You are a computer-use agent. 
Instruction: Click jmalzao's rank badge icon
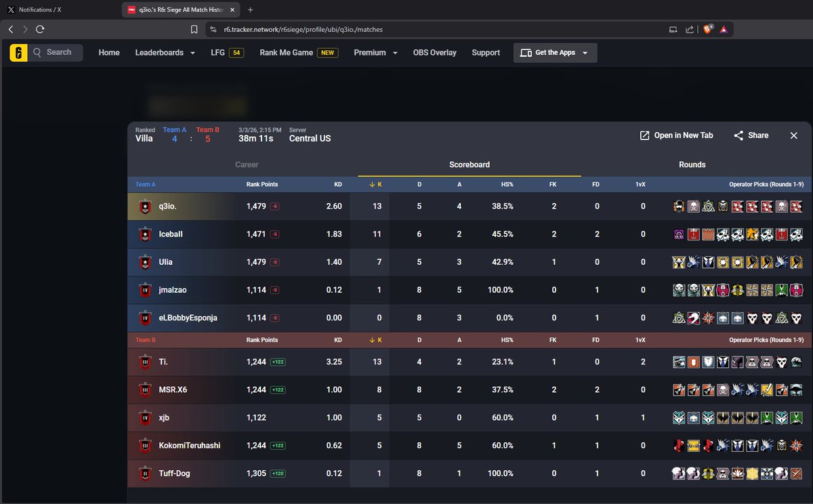144,290
